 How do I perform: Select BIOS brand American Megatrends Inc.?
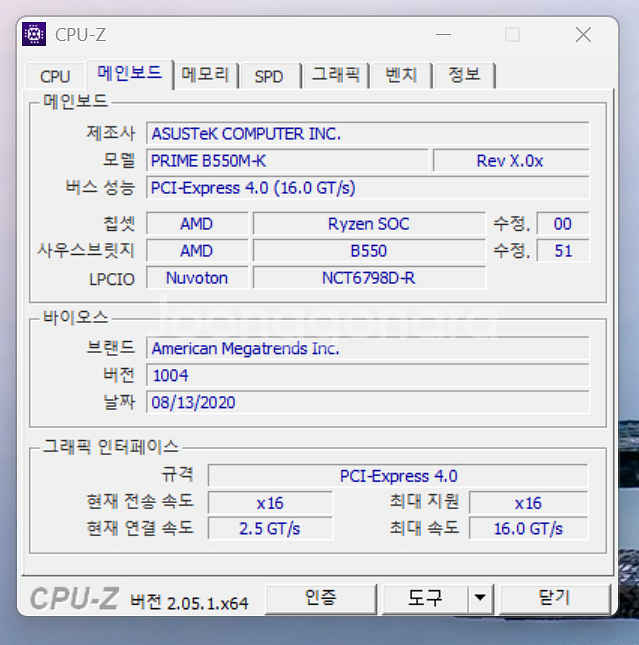pyautogui.click(x=368, y=348)
